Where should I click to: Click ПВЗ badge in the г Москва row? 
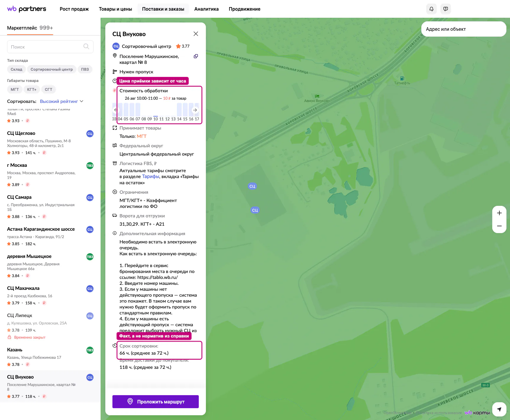coord(90,166)
